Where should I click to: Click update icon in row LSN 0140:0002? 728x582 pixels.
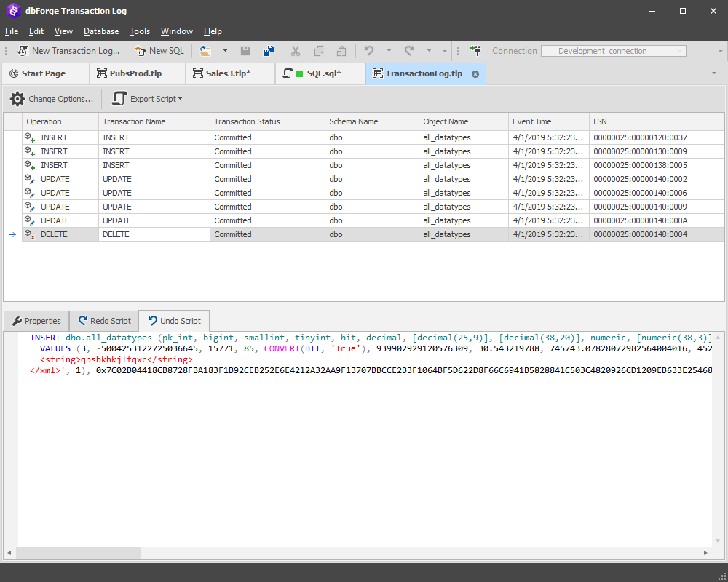point(30,179)
